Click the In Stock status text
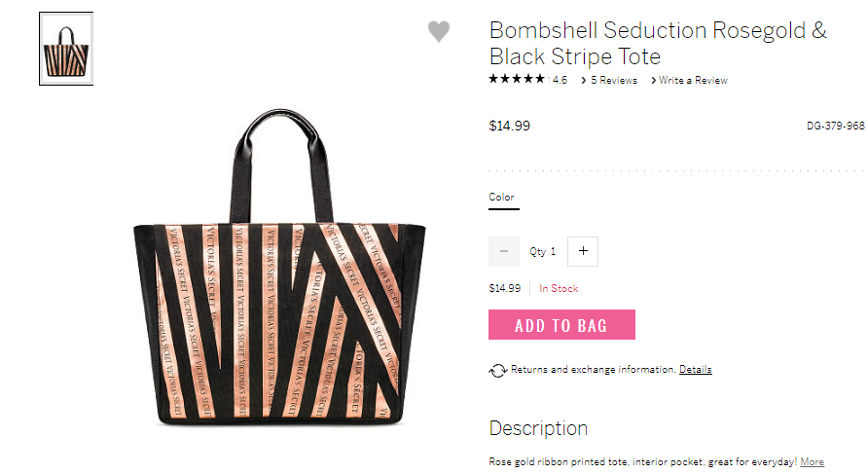 click(x=559, y=288)
